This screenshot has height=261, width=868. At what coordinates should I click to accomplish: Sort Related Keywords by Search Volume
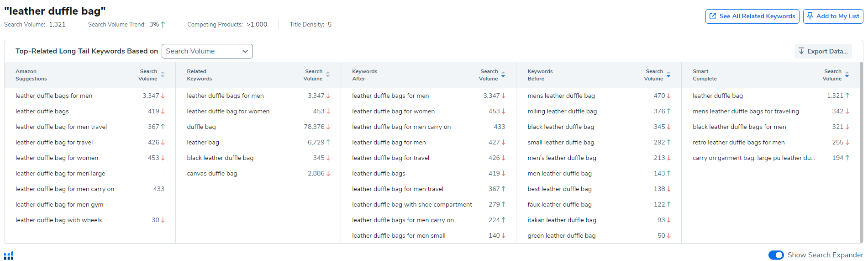pos(328,75)
